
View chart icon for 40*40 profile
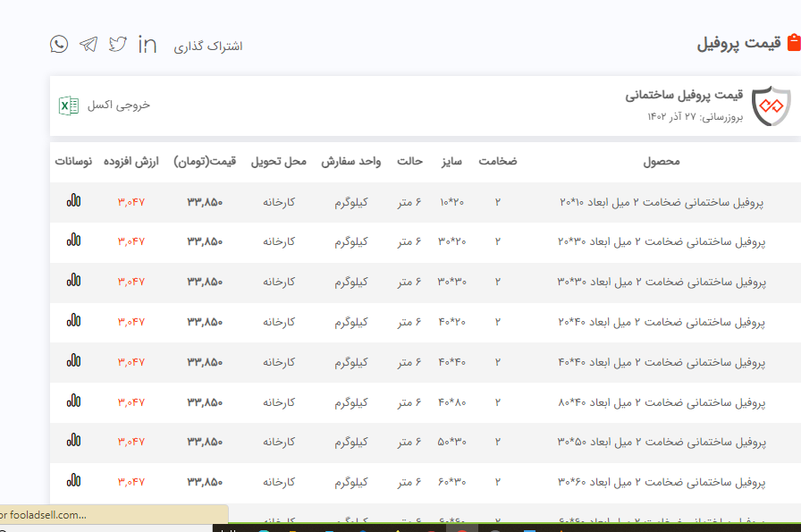[x=73, y=361]
